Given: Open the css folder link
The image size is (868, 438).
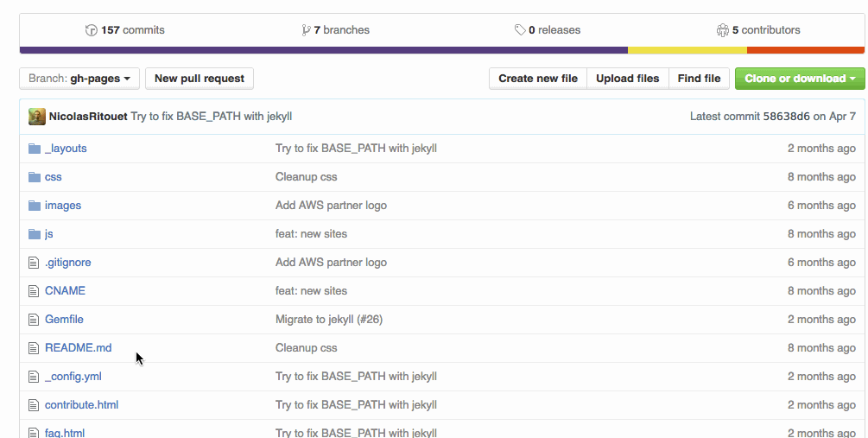Looking at the screenshot, I should pos(54,177).
